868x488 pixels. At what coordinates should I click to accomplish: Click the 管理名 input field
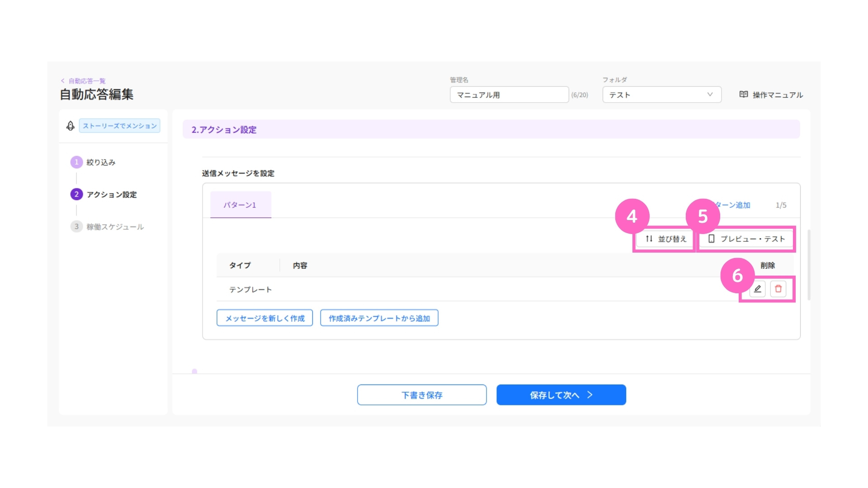(x=509, y=95)
